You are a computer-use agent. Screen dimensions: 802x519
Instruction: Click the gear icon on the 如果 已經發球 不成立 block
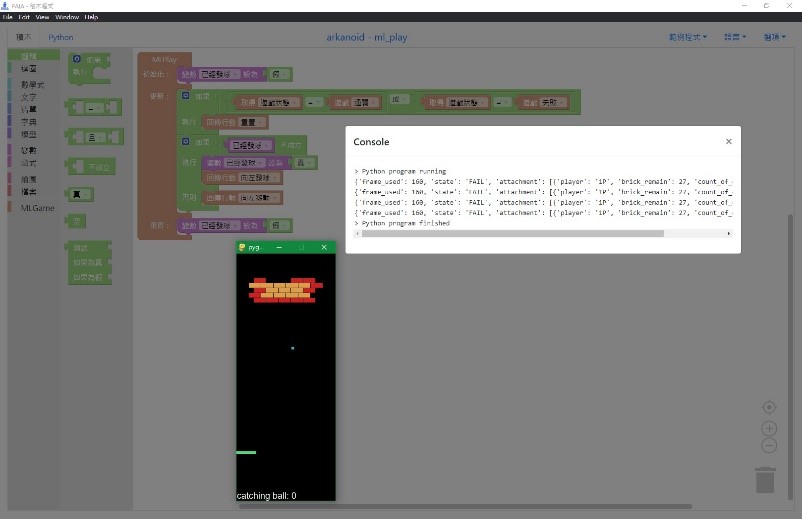point(186,141)
